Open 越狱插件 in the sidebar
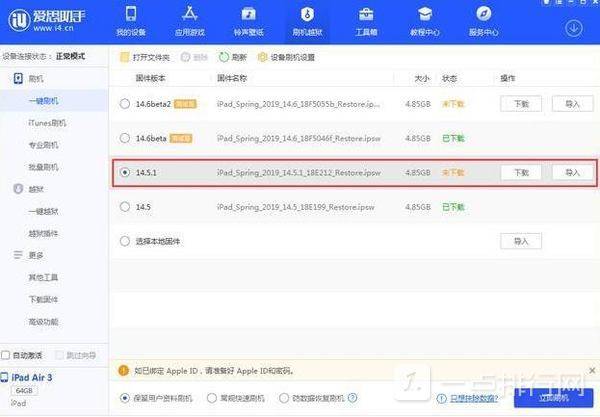 43,233
